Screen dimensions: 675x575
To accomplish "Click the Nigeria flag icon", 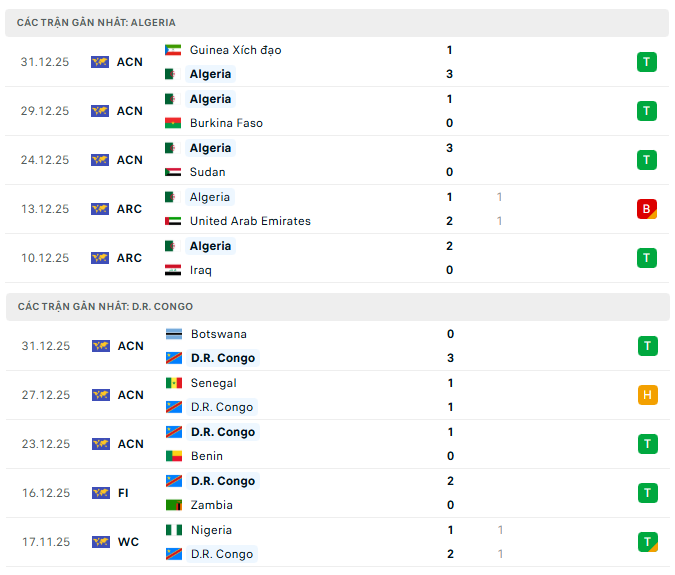I will point(172,530).
